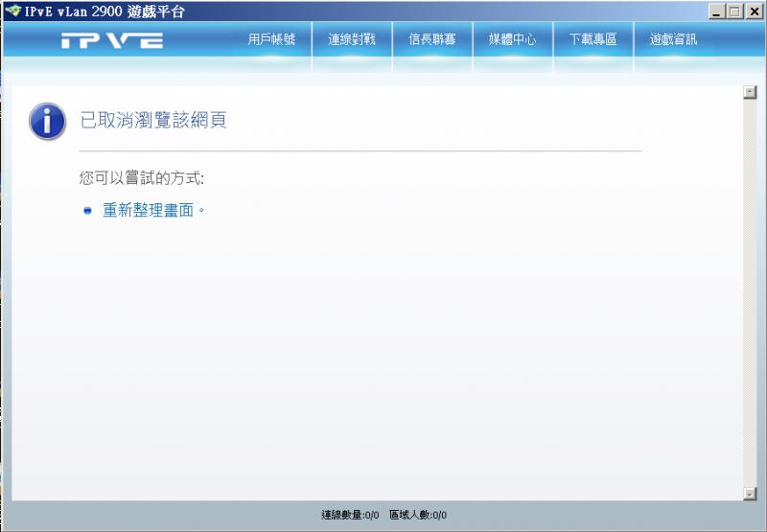Viewport: 767px width, 532px height.
Task: Click the scrollbar down arrow
Action: (750, 494)
